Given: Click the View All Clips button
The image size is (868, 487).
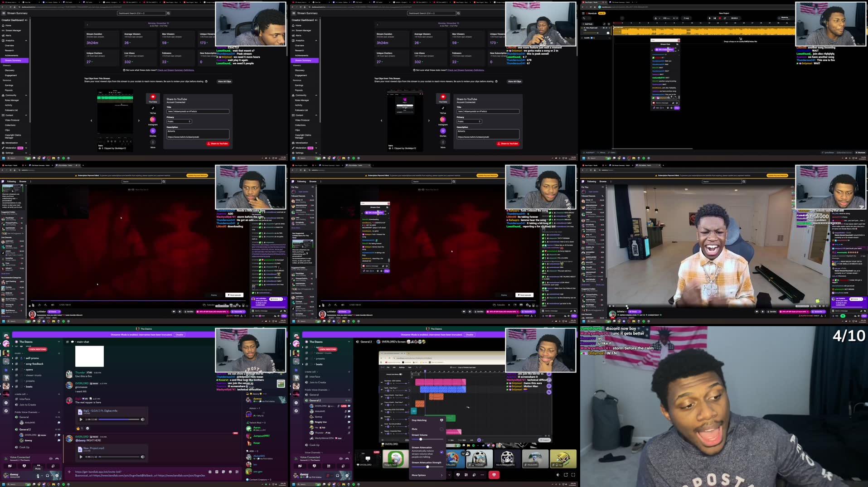Looking at the screenshot, I should [x=224, y=81].
